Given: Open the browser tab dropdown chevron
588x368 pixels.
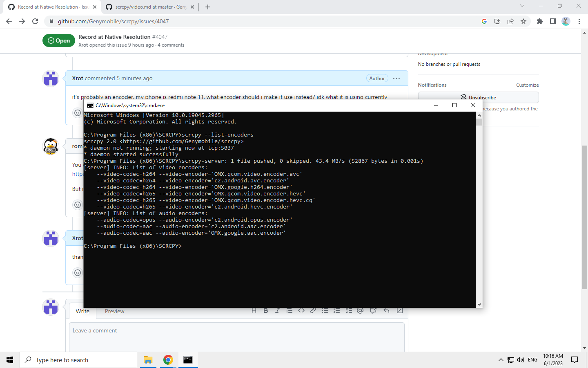Looking at the screenshot, I should (x=522, y=6).
